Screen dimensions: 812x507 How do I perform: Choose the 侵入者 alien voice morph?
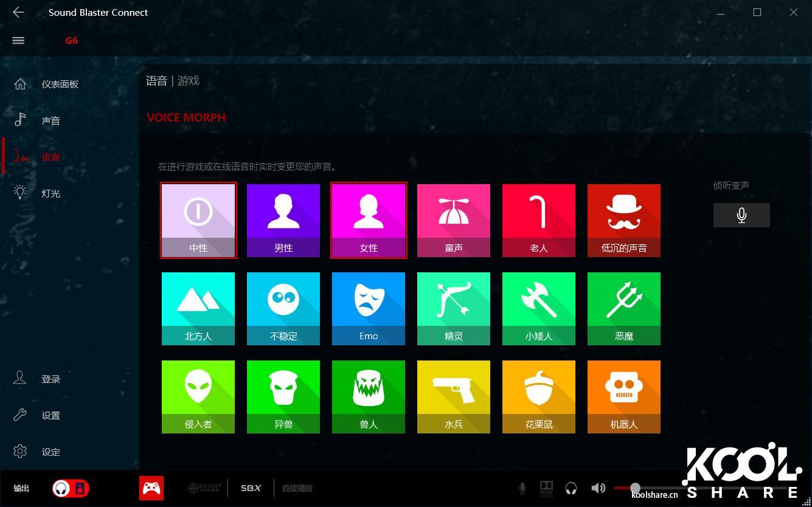click(198, 397)
